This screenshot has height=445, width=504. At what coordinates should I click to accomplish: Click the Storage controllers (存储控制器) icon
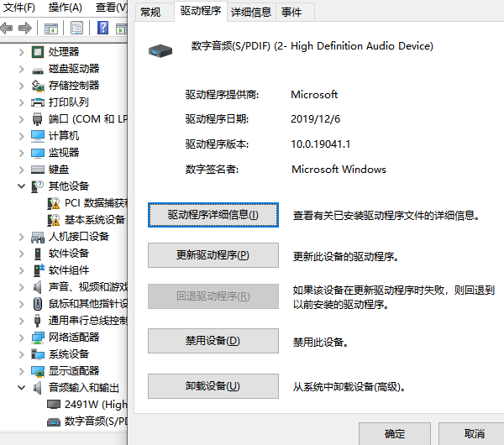tap(38, 86)
